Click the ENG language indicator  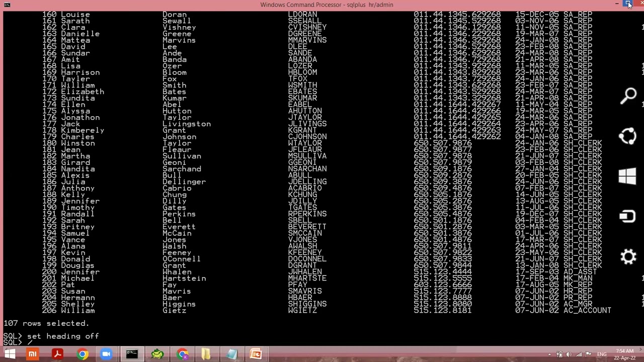click(601, 354)
